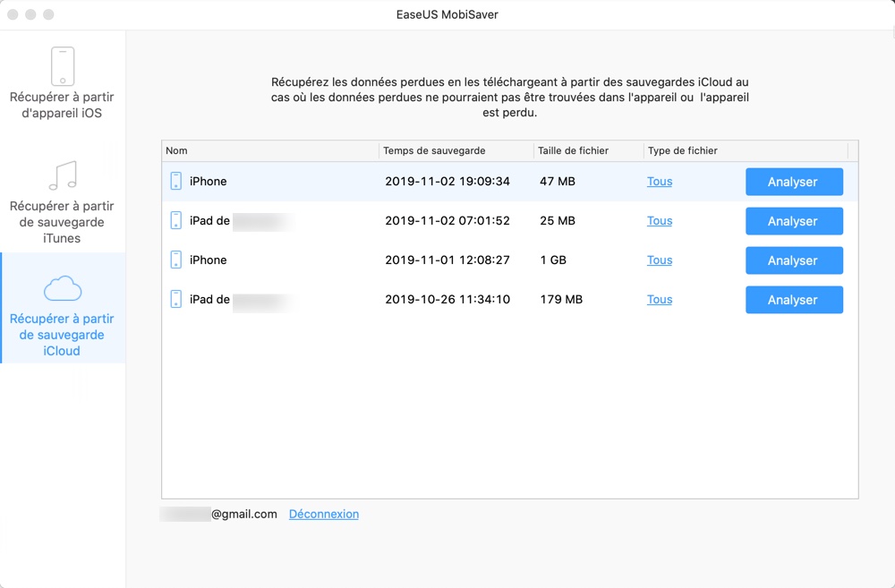Click the iOS device phone icon in sidebar
Viewport: 895px width, 588px height.
tap(63, 66)
